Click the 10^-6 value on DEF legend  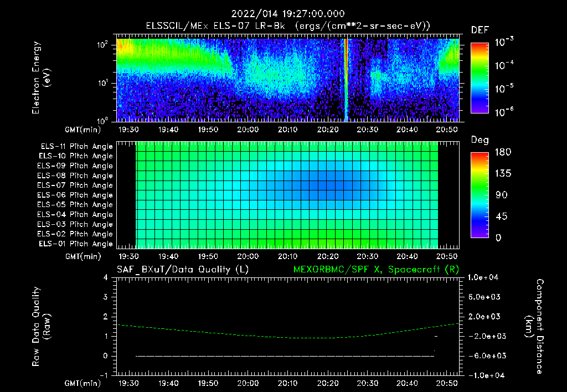point(504,112)
